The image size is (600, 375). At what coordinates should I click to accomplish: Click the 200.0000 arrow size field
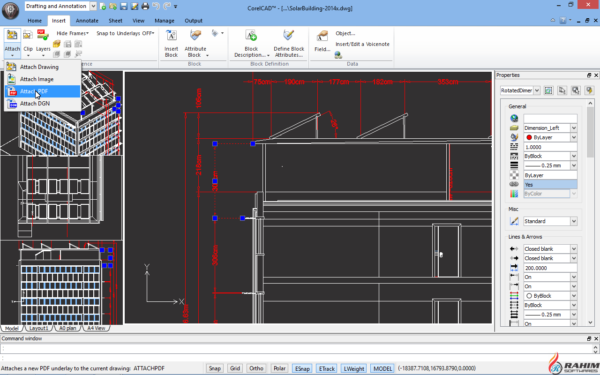(x=550, y=268)
